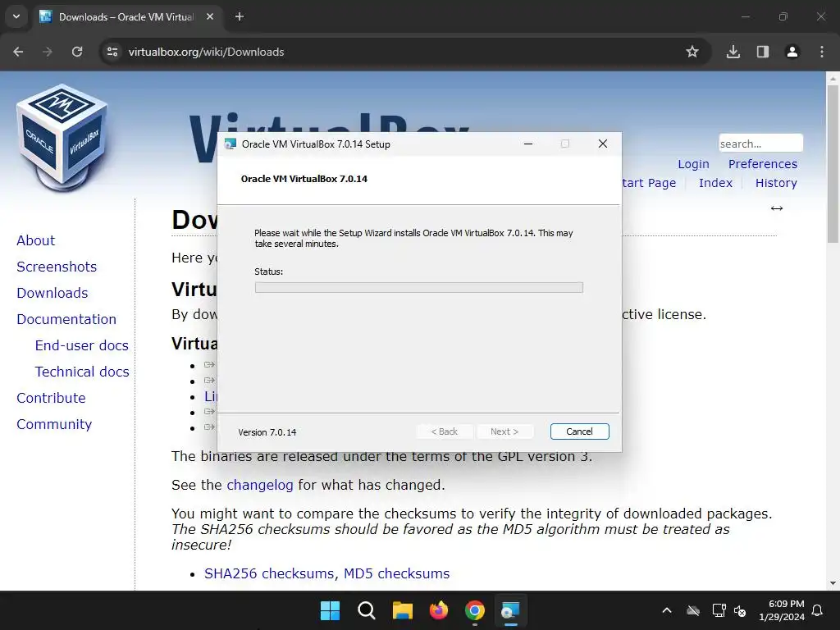This screenshot has width=840, height=630.
Task: Click the Chrome forward navigation arrow
Action: 48,52
